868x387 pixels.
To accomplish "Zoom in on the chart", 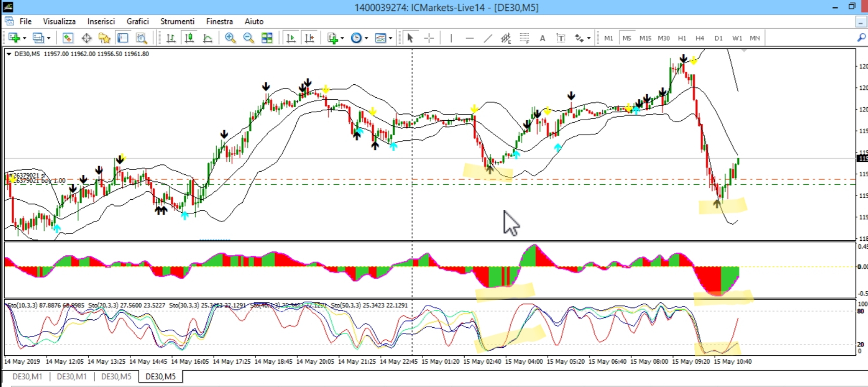I will [x=230, y=38].
